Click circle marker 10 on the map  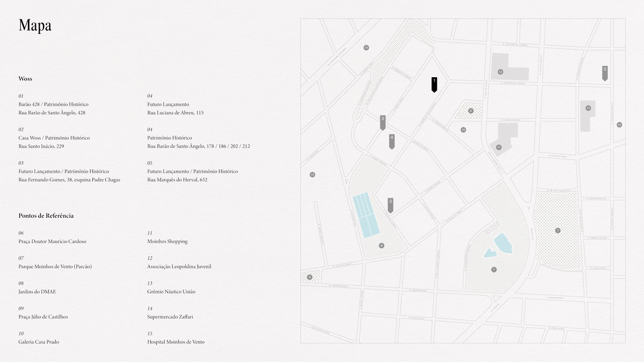463,130
